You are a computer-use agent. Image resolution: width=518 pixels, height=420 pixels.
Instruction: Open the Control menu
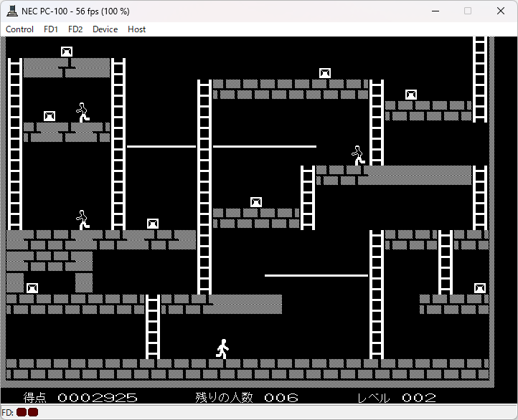(x=19, y=29)
